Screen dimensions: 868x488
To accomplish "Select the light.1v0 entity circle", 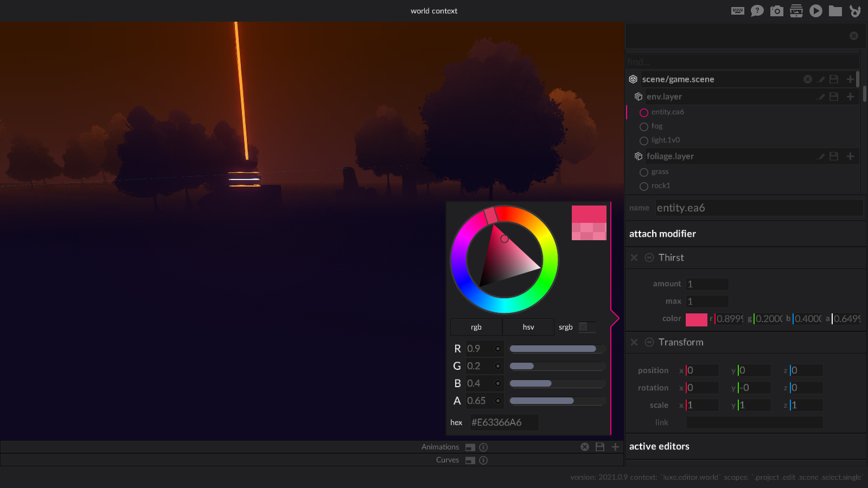I will (644, 140).
